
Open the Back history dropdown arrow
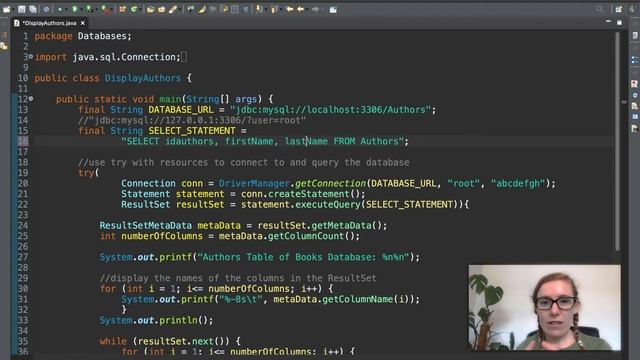[x=307, y=9]
